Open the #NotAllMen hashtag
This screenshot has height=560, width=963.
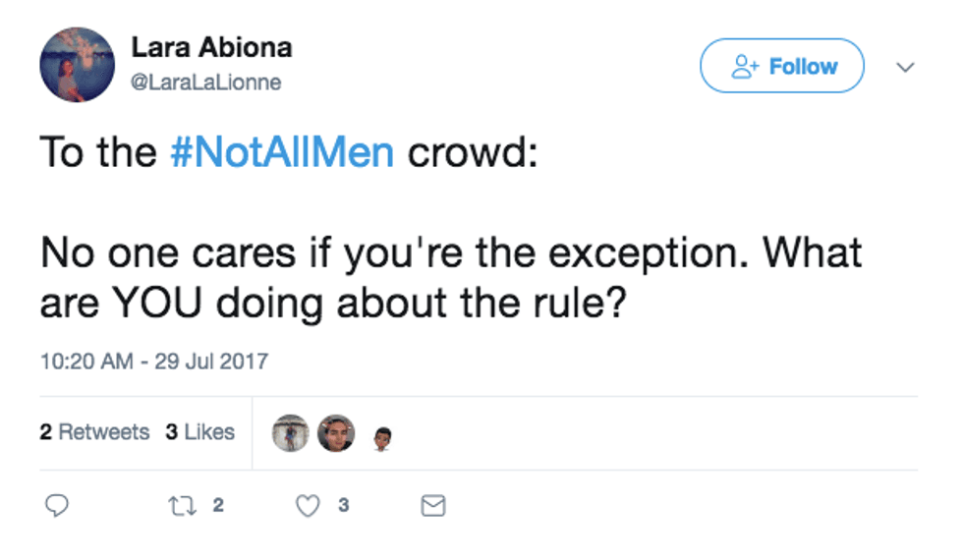pyautogui.click(x=282, y=153)
